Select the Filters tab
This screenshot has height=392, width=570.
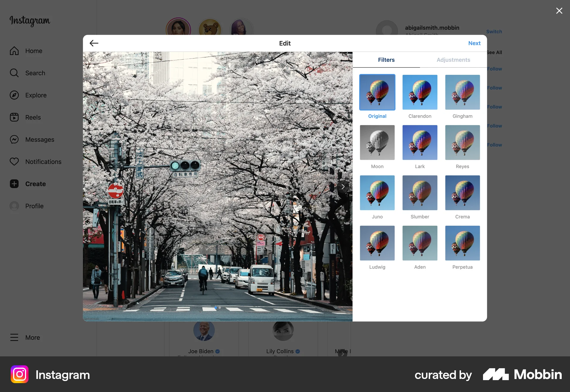[x=386, y=60]
